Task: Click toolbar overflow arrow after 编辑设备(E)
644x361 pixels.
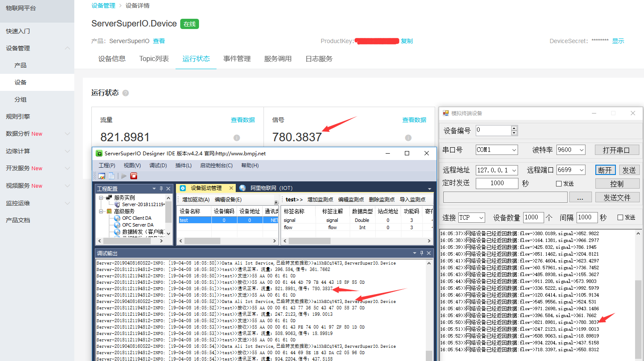Action: (x=276, y=202)
